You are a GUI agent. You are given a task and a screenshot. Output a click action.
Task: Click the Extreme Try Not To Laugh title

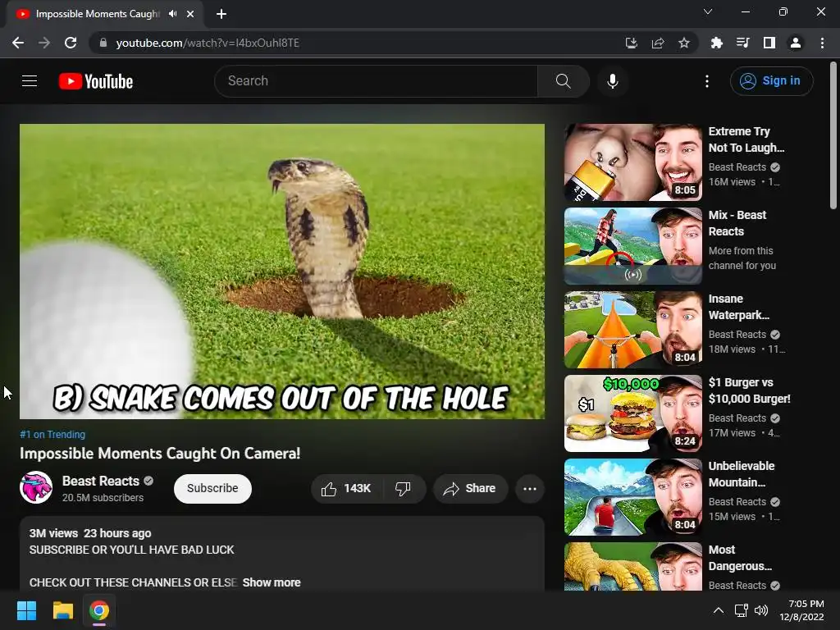pos(746,139)
